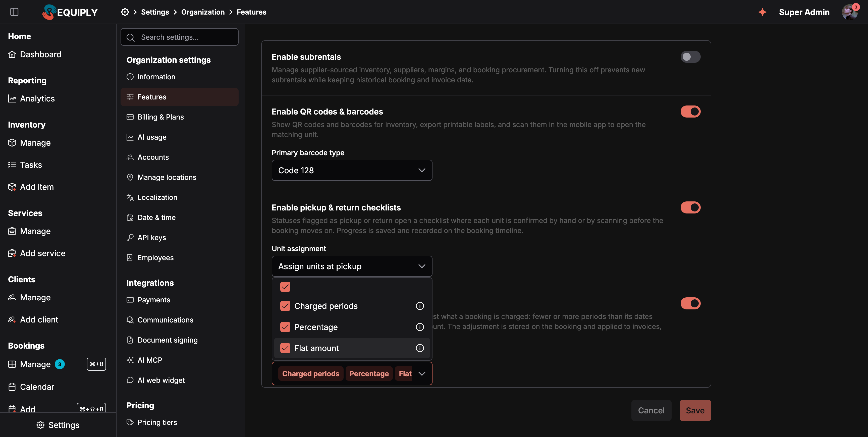
Task: Focus the Search settings field
Action: click(x=179, y=37)
